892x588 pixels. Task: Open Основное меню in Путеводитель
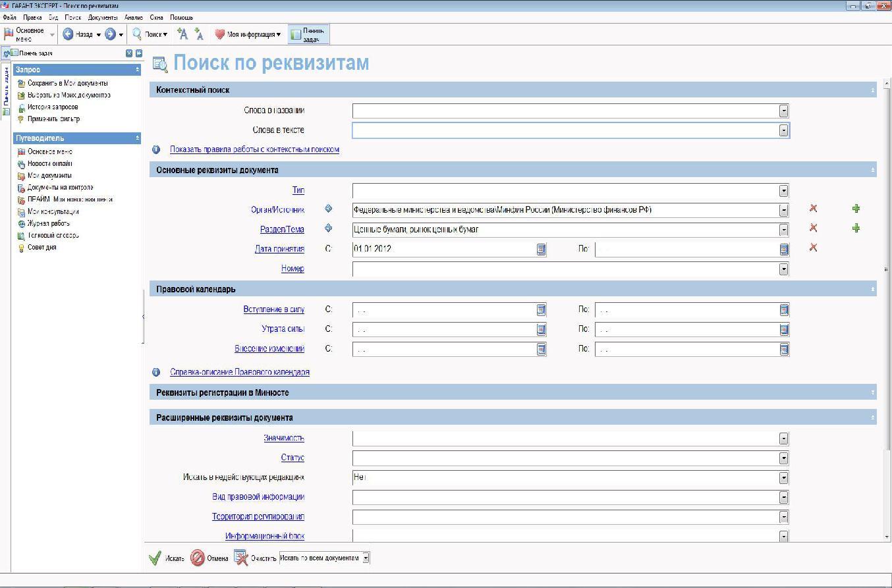(x=45, y=152)
